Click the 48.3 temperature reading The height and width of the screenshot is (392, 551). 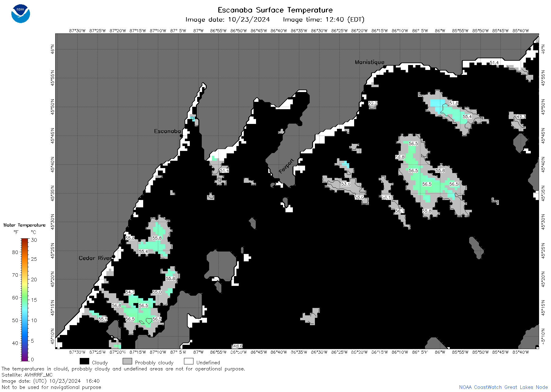[521, 117]
